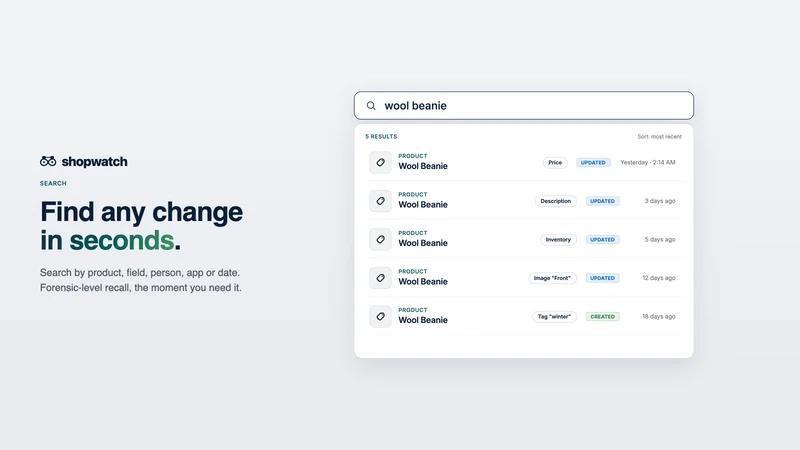
Task: Click the '5 RESULTS' count label
Action: click(x=381, y=137)
